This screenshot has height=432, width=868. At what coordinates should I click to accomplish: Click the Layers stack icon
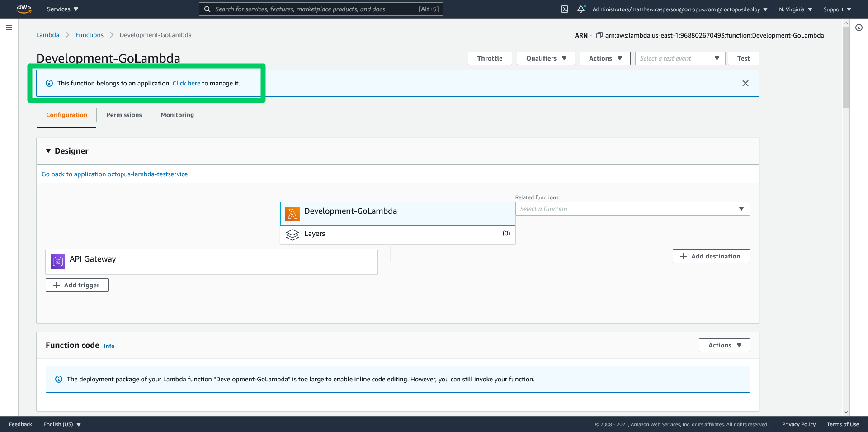(292, 235)
